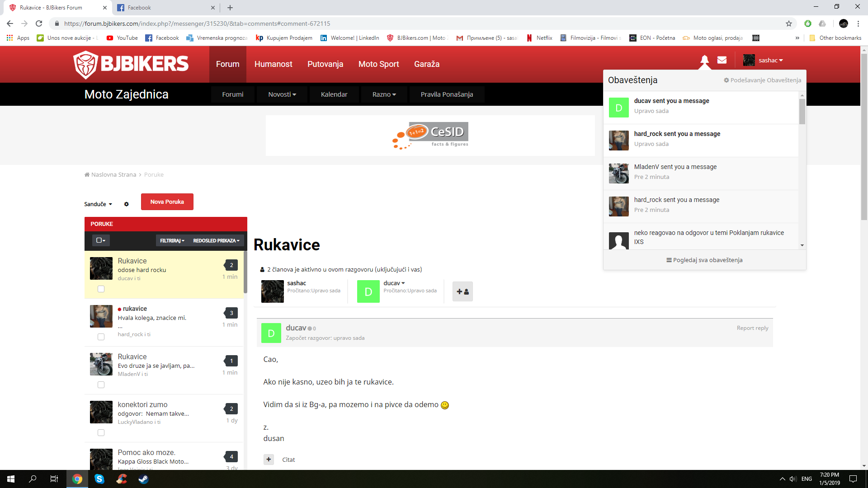This screenshot has height=488, width=868.
Task: Select the Garaža tab
Action: click(x=427, y=64)
